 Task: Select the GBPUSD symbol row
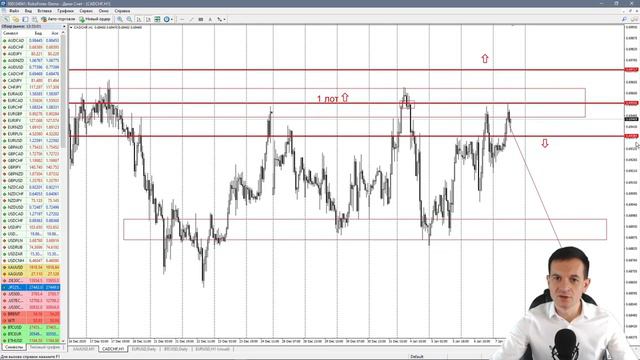pos(31,180)
